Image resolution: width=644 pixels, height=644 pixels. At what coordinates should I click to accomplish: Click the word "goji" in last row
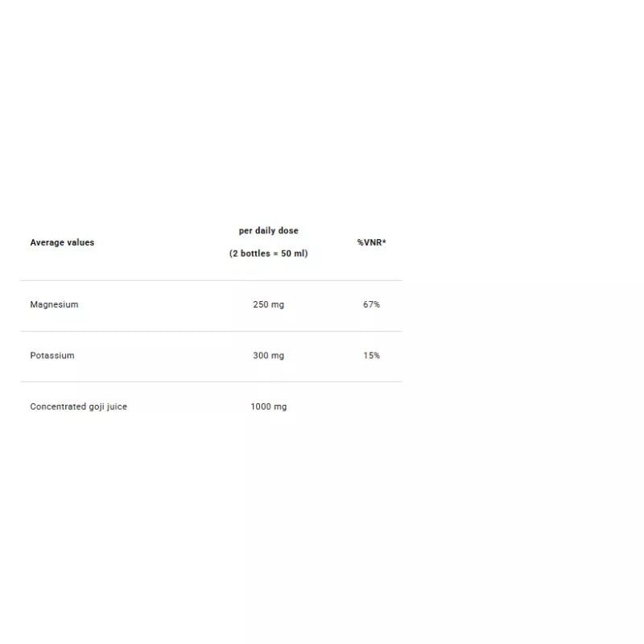click(x=96, y=407)
